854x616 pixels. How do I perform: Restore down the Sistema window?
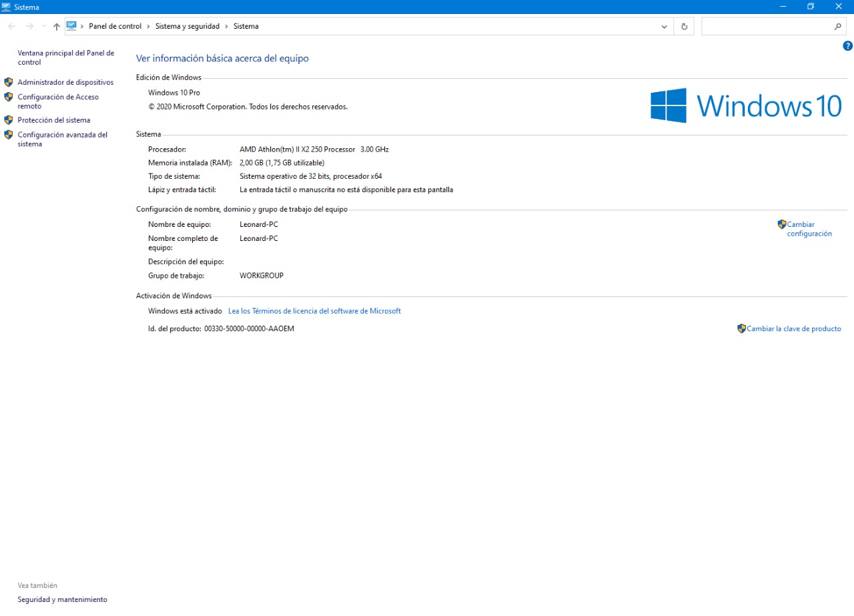811,7
